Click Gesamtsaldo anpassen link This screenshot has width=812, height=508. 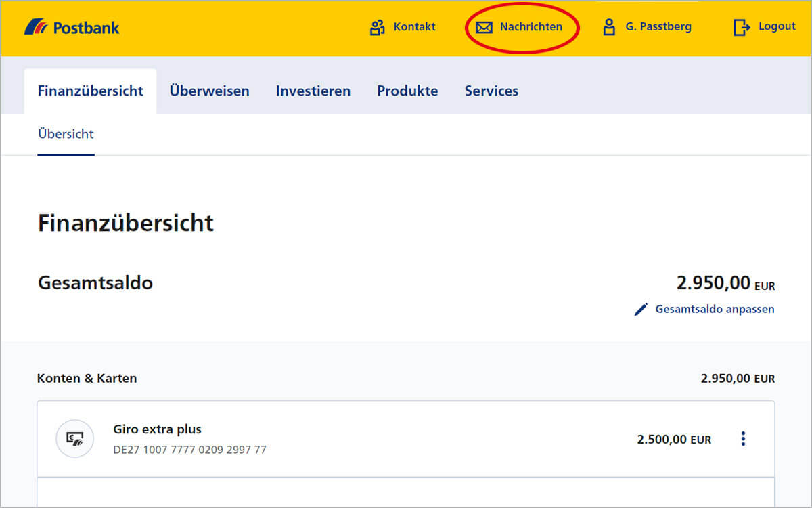coord(715,309)
